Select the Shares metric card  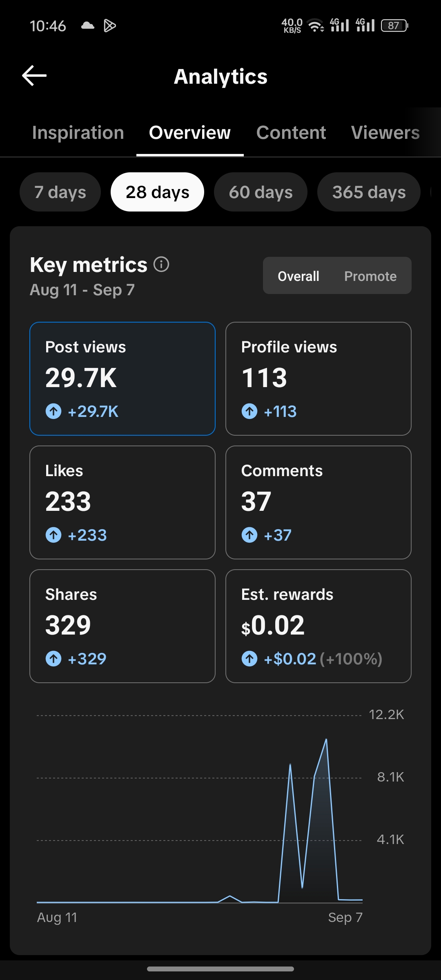pos(122,626)
